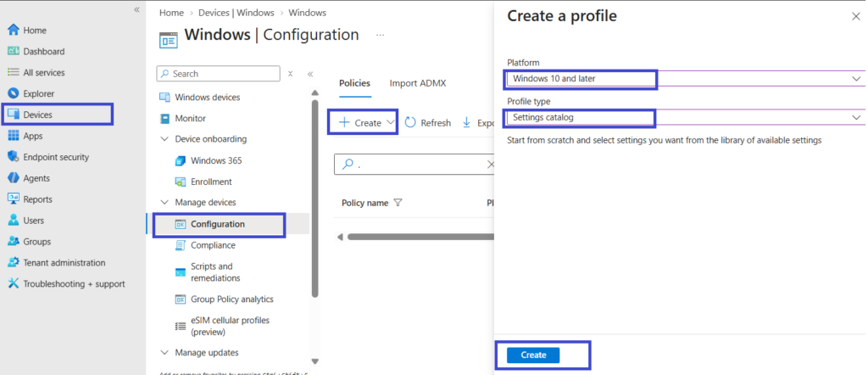This screenshot has width=868, height=375.
Task: Clear the submenu search X button
Action: [290, 74]
